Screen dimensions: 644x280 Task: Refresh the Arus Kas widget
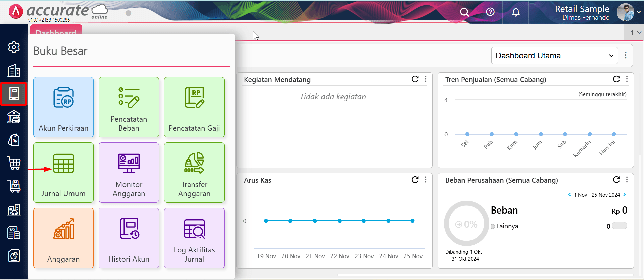coord(415,180)
